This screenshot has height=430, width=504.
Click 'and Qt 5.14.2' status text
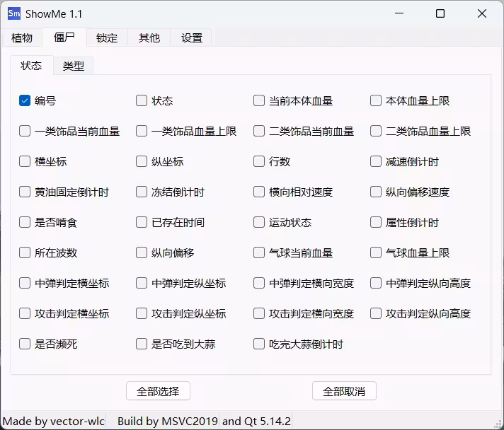coord(256,421)
